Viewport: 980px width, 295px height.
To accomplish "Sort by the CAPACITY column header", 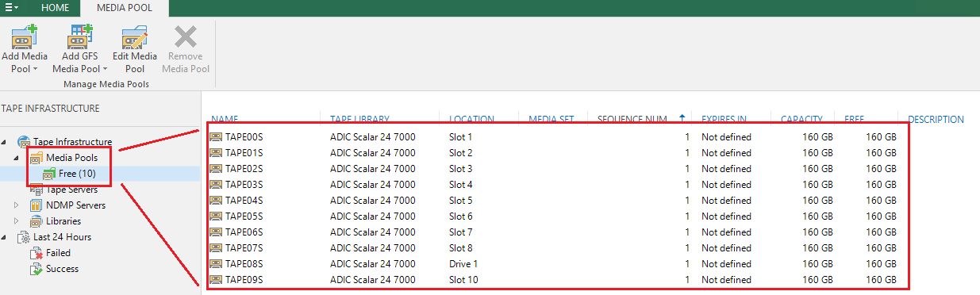I will [801, 120].
